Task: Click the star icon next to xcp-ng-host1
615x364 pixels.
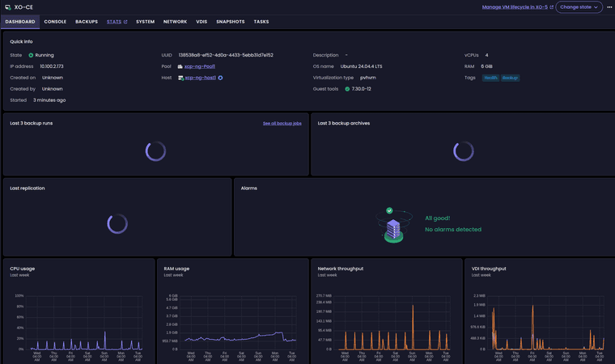Action: pyautogui.click(x=220, y=78)
